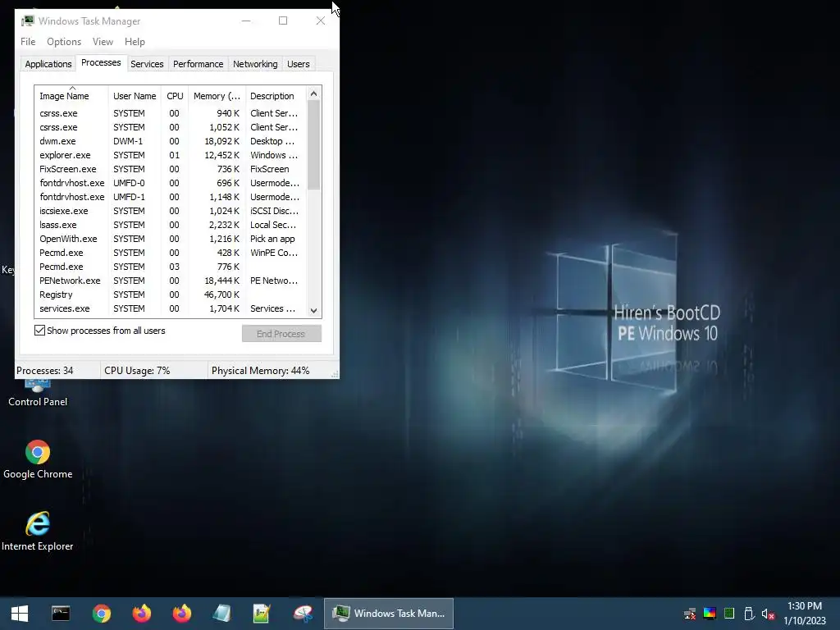Sort by Image Name column header
Image resolution: width=840 pixels, height=630 pixels.
(71, 96)
